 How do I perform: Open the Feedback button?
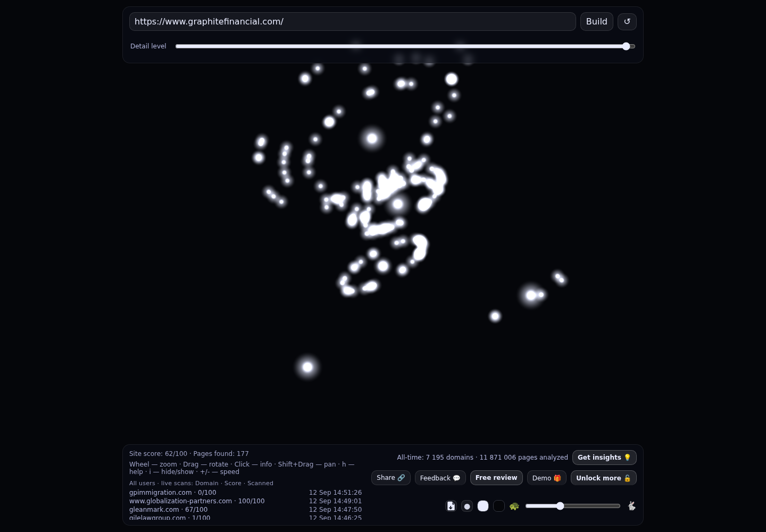coord(440,478)
